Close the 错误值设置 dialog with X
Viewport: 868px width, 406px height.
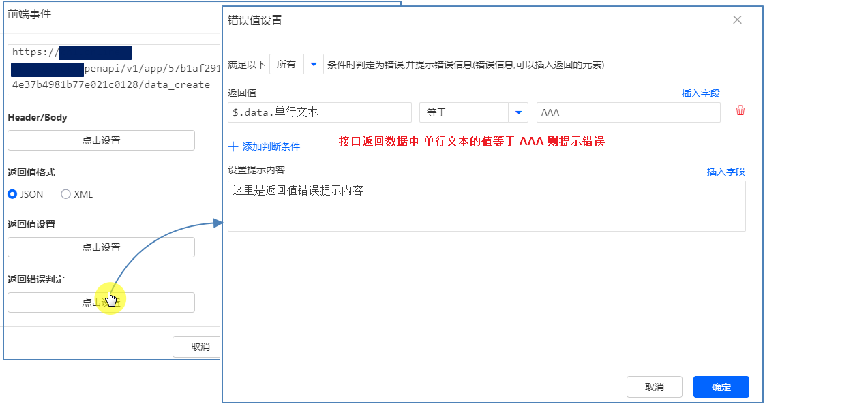pyautogui.click(x=737, y=20)
